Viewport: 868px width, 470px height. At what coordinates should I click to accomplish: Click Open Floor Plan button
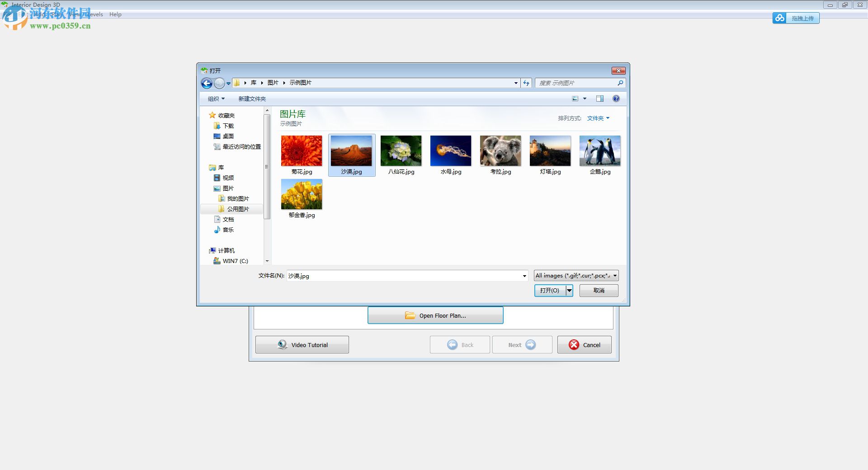[435, 315]
